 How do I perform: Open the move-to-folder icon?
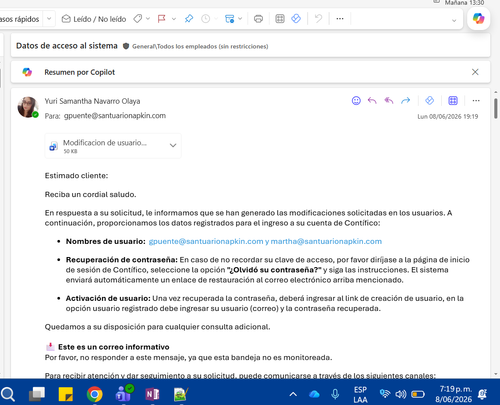point(229,19)
